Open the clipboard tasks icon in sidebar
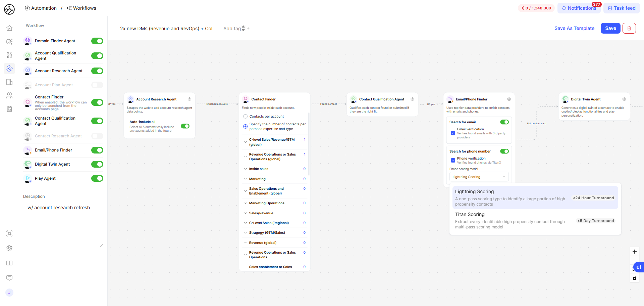Image resolution: width=644 pixels, height=306 pixels. pos(9,109)
